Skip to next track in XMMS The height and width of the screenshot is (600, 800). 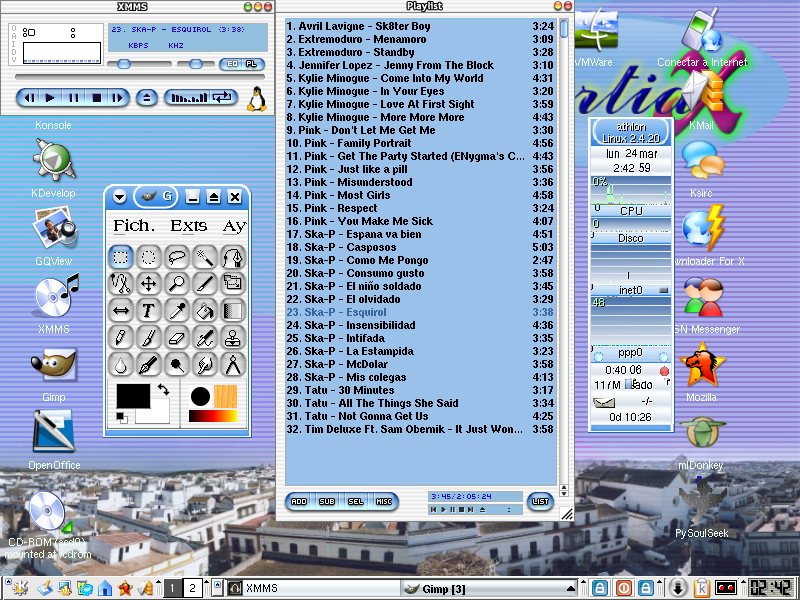tap(118, 97)
